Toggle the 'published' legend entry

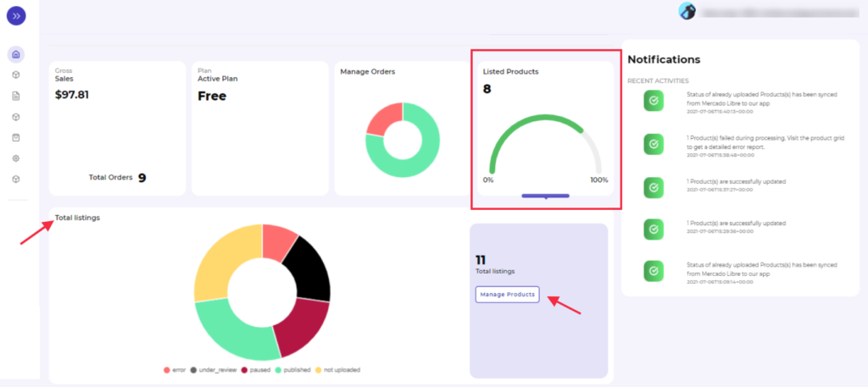[x=292, y=370]
